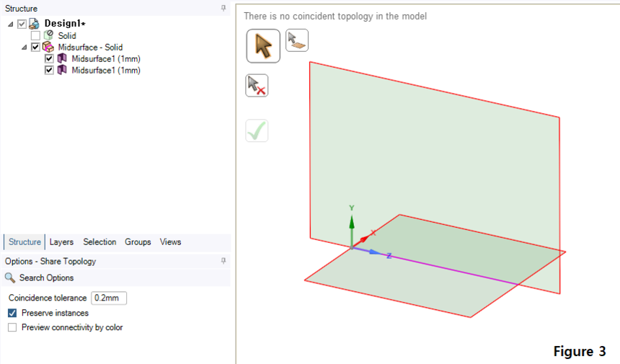Viewport: 620px width, 364px height.
Task: Select the Midsurface - Solid label
Action: point(90,47)
